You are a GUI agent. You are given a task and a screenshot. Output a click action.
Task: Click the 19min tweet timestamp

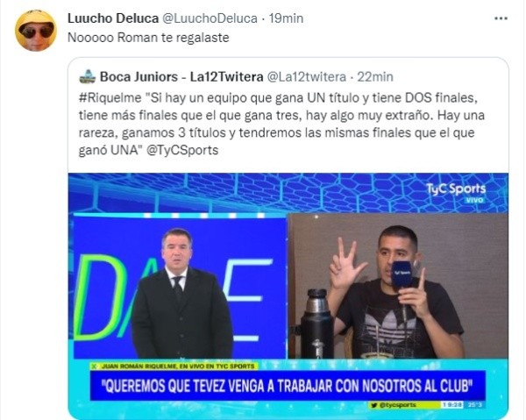[x=286, y=18]
